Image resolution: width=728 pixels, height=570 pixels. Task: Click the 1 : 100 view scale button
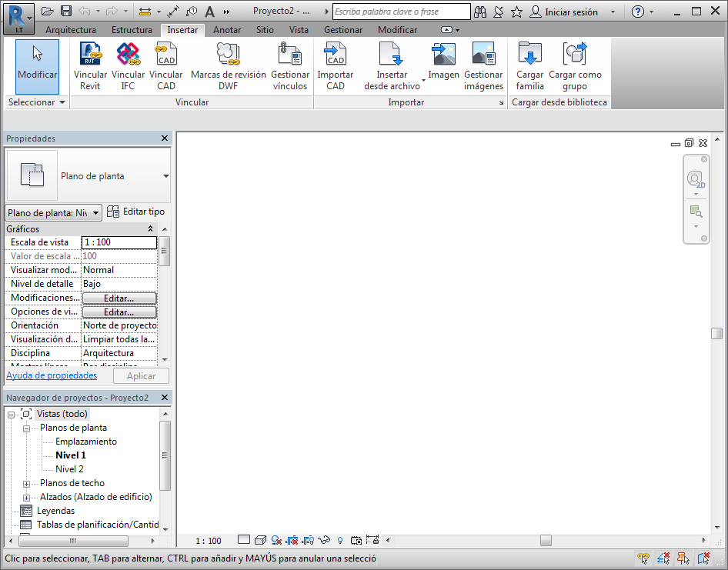pyautogui.click(x=209, y=541)
